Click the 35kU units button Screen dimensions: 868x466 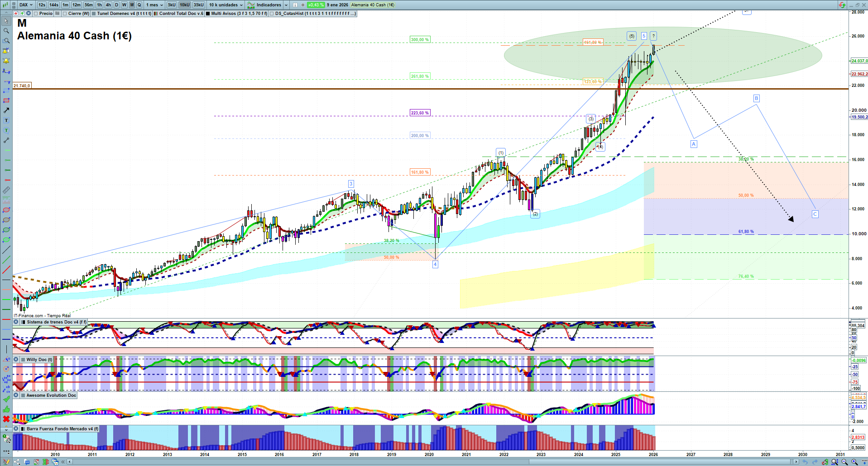pyautogui.click(x=199, y=5)
